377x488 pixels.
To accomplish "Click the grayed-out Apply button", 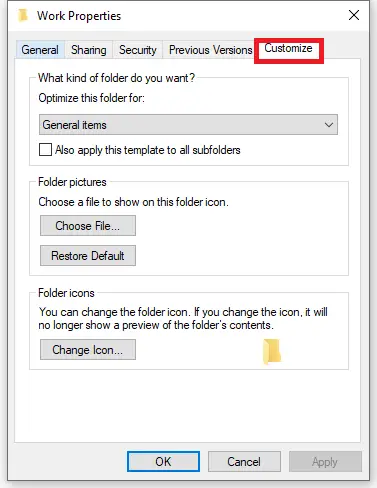I will click(x=325, y=462).
